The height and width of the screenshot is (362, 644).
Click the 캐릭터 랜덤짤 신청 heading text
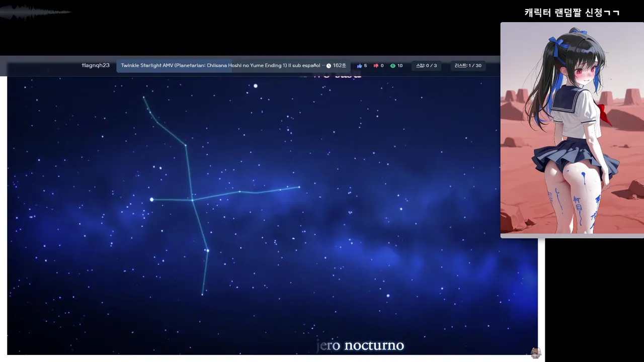pyautogui.click(x=572, y=13)
